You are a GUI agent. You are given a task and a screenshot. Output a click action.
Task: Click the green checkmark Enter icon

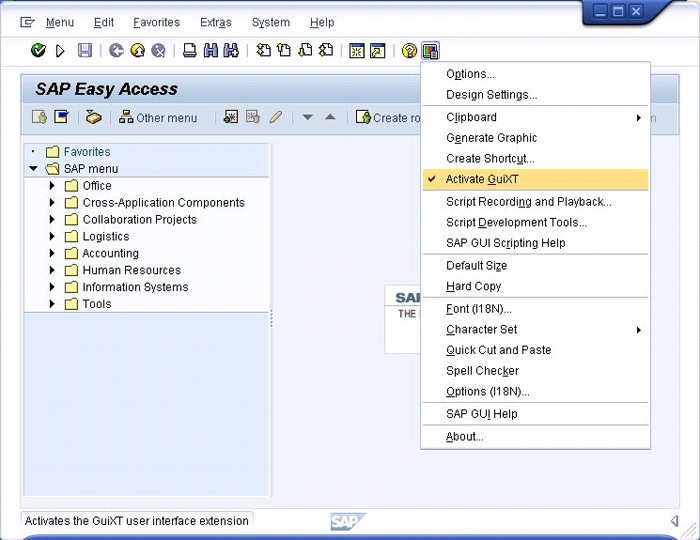[x=38, y=50]
